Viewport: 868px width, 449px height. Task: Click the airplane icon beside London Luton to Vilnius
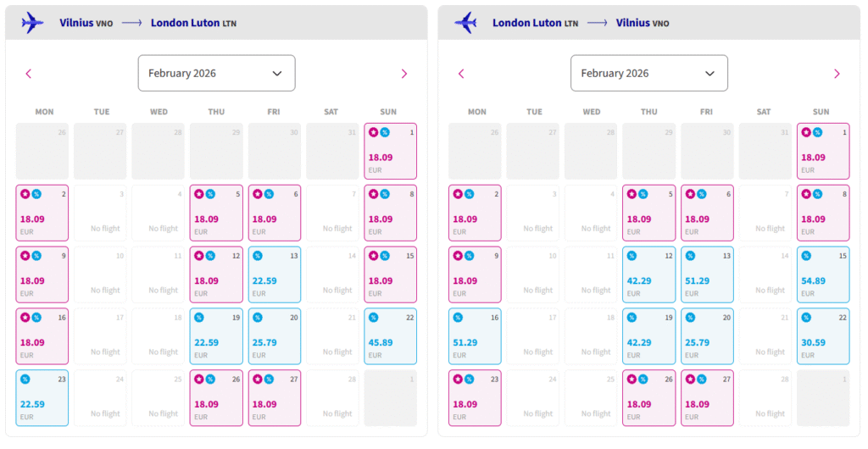466,23
